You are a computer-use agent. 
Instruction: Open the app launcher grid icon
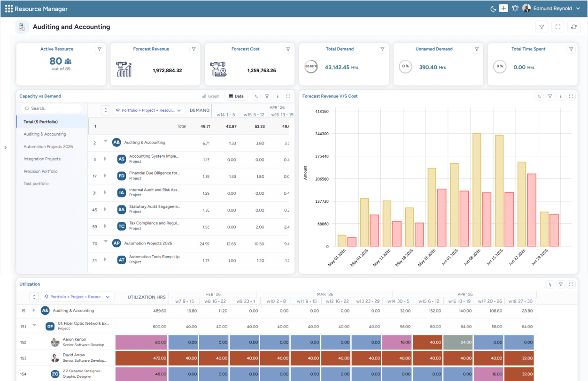click(9, 8)
